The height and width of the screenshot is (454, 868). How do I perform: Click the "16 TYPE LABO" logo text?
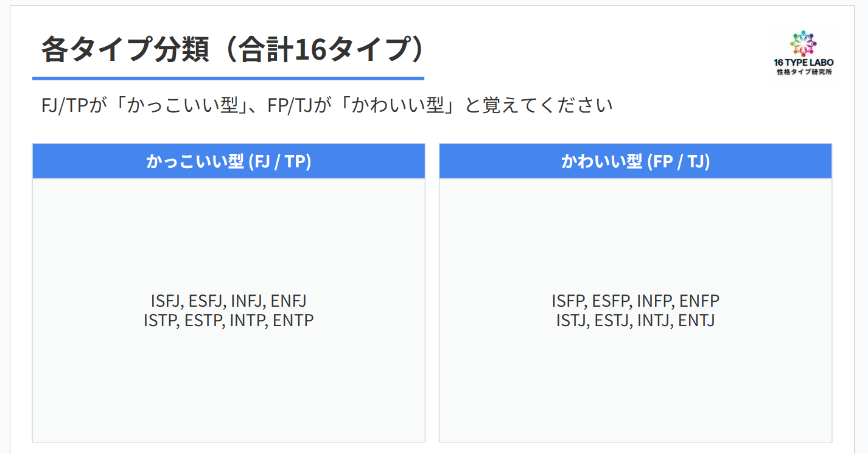(803, 63)
